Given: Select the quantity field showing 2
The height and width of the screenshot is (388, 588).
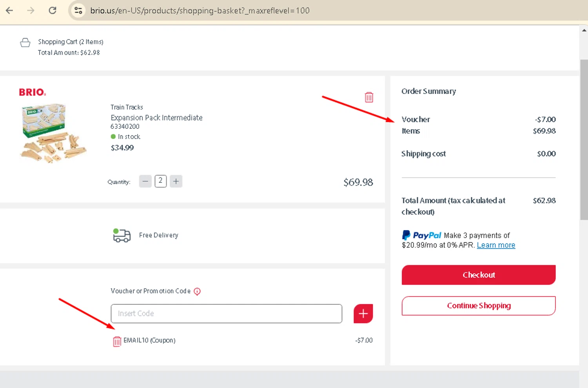Looking at the screenshot, I should coord(161,181).
